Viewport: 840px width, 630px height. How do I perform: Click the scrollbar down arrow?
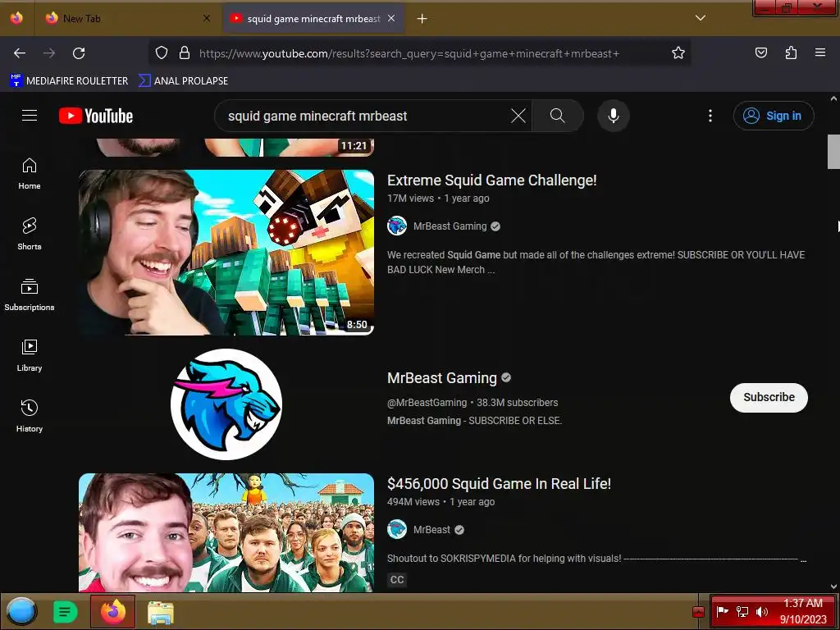833,587
